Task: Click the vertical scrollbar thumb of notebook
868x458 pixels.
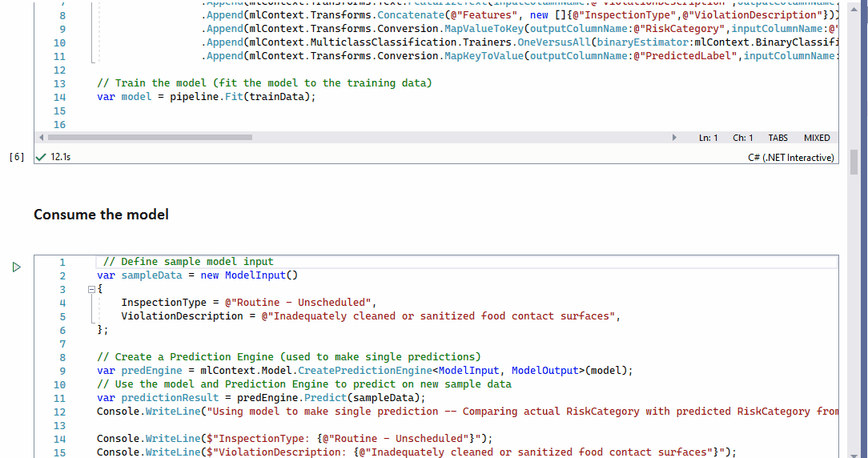Action: (853, 162)
